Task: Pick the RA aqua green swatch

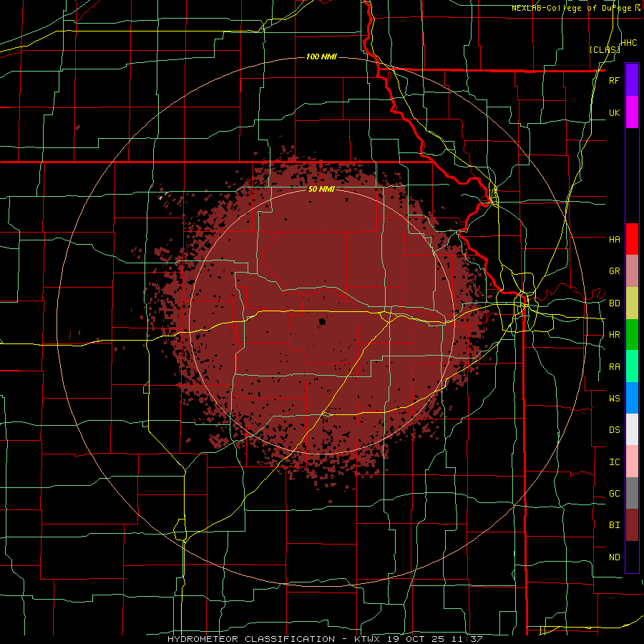Action: coord(632,366)
